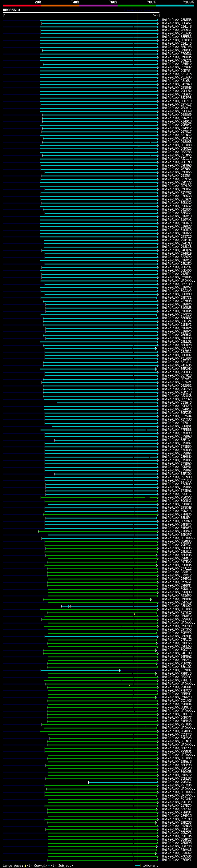The width and height of the screenshot is (197, 868).
Task: Open hit UniRef100_O24146
Action: click(176, 26)
